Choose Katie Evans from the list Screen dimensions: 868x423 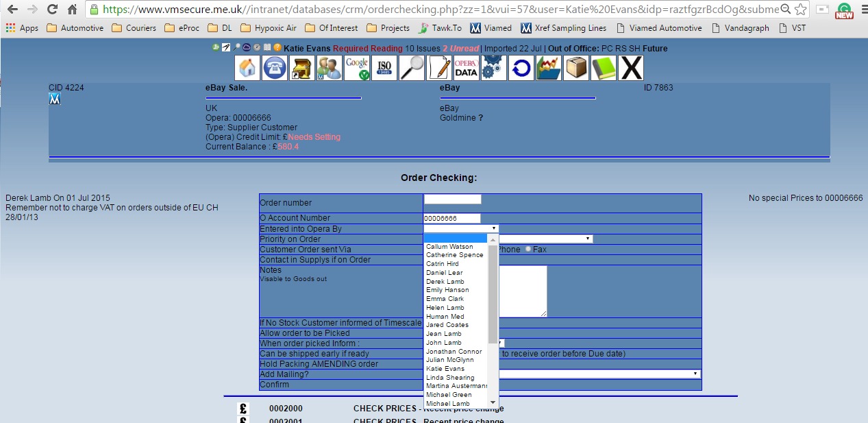pos(445,369)
